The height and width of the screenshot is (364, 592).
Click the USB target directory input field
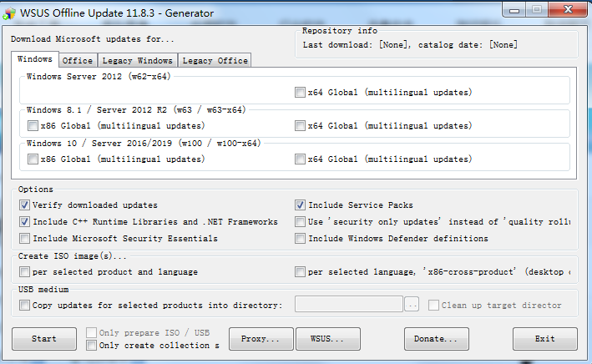click(349, 304)
